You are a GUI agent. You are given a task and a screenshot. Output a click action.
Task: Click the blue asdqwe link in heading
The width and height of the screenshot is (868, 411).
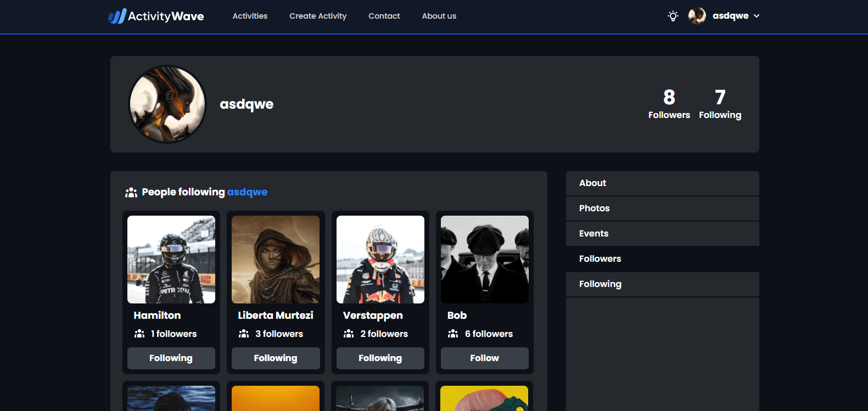[247, 192]
